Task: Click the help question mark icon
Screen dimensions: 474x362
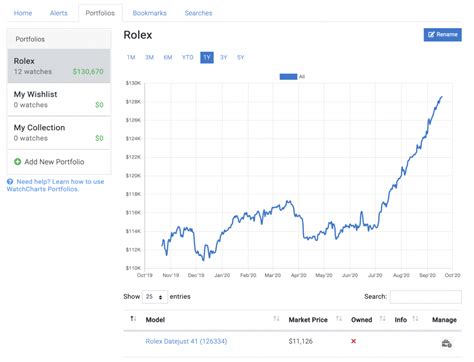Action: point(10,182)
